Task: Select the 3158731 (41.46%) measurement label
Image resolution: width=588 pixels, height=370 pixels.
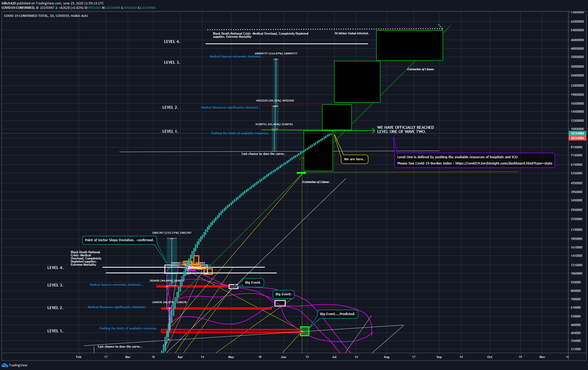Action: (274, 124)
